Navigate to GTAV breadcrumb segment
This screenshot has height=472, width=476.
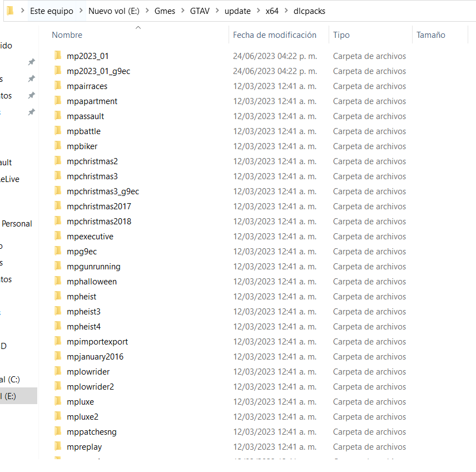pos(200,11)
